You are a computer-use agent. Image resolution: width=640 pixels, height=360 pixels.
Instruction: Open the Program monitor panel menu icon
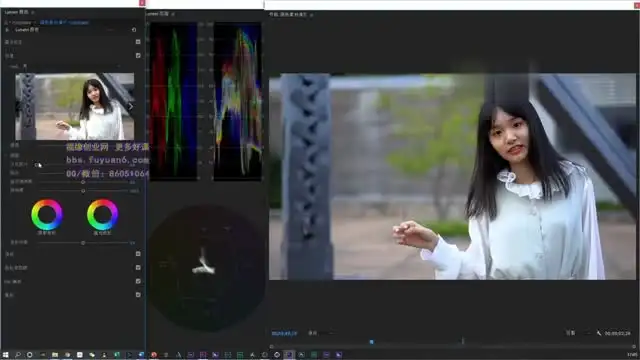pos(311,15)
